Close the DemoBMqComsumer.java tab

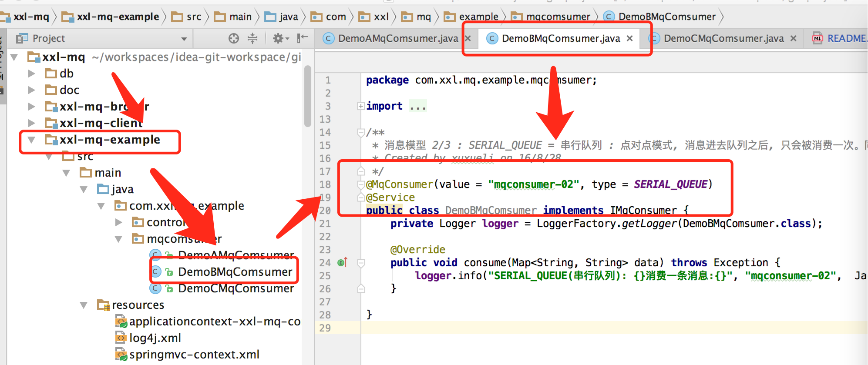click(x=629, y=38)
